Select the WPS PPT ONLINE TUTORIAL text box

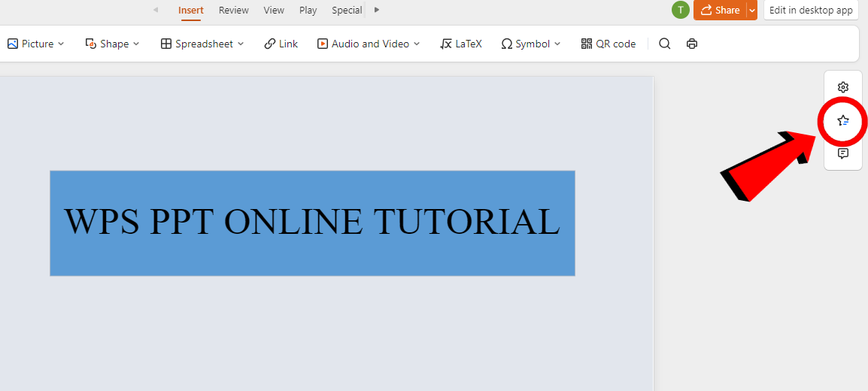[x=312, y=223]
